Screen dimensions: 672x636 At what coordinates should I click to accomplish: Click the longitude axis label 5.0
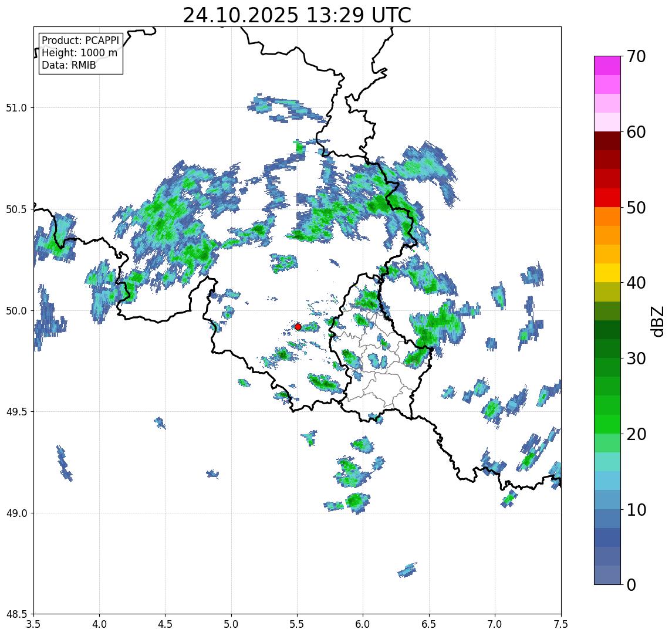231,624
